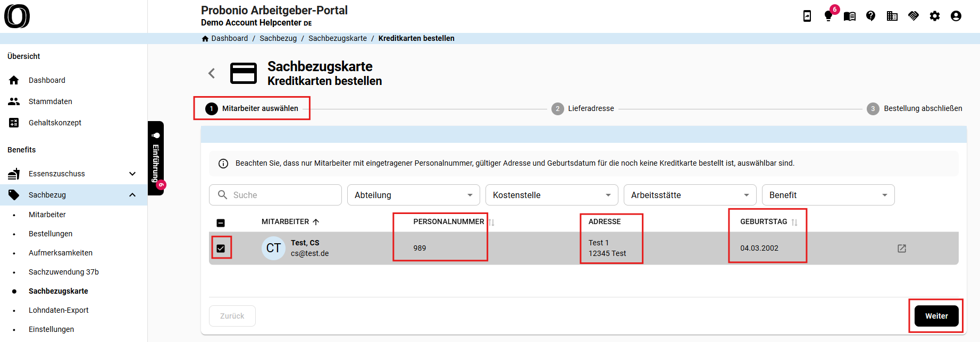Click the credit card icon beside Sachbezugskarte
This screenshot has width=980, height=342.
244,73
